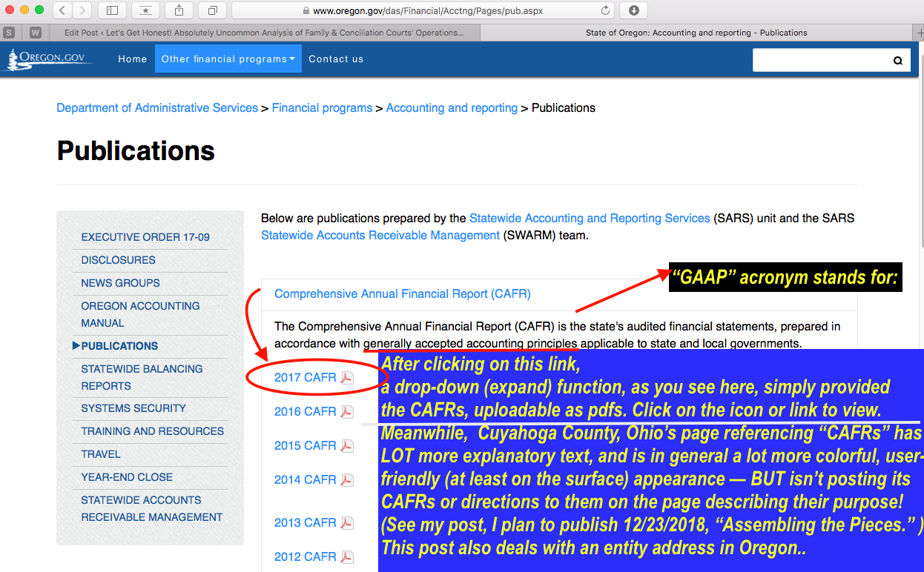The height and width of the screenshot is (572, 924).
Task: Collapse the Comprehensive Annual Financial Report section
Action: 402,294
